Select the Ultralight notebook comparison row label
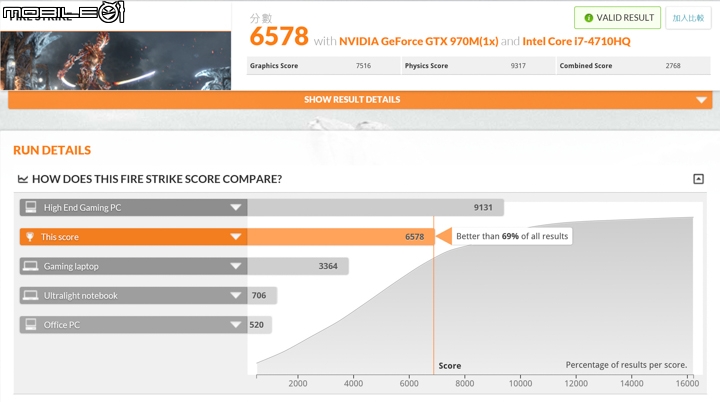 click(80, 295)
